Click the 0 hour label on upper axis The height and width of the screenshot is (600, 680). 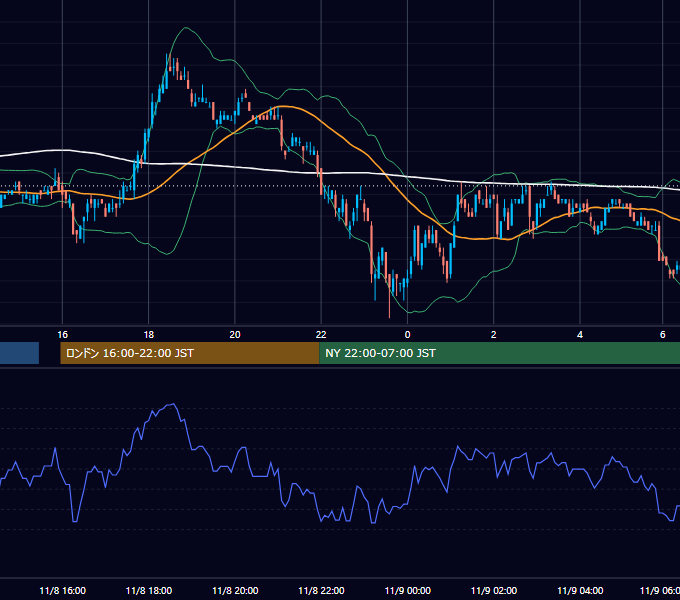pyautogui.click(x=407, y=335)
